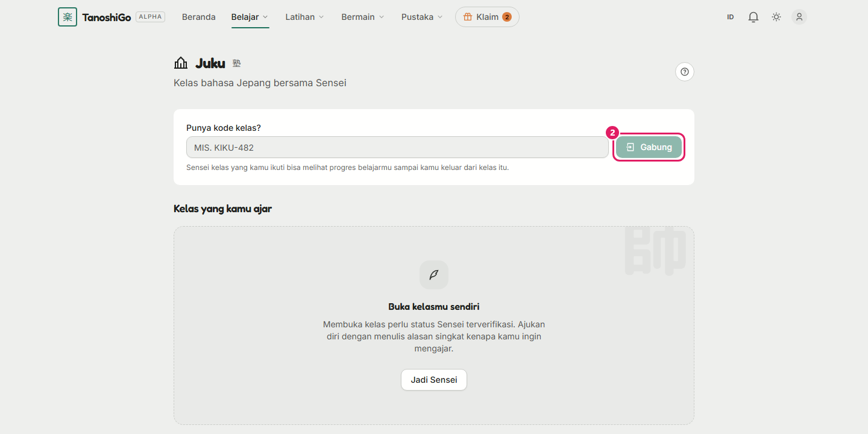Click the Gabung join button
The width and height of the screenshot is (868, 434).
[x=649, y=147]
